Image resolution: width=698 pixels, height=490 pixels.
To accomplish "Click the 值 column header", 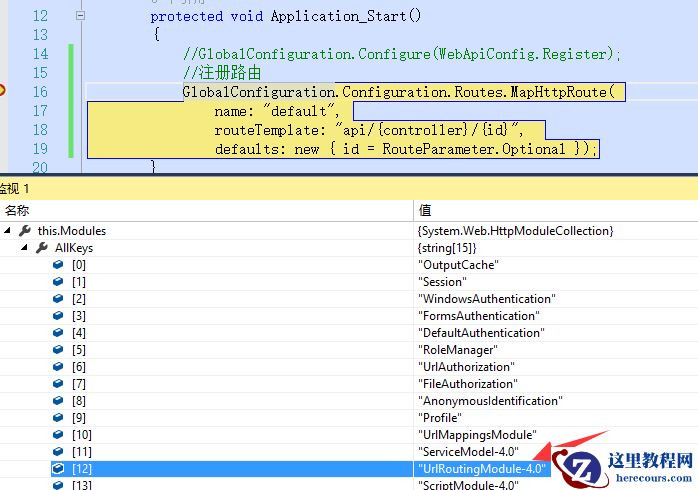I will pyautogui.click(x=556, y=210).
